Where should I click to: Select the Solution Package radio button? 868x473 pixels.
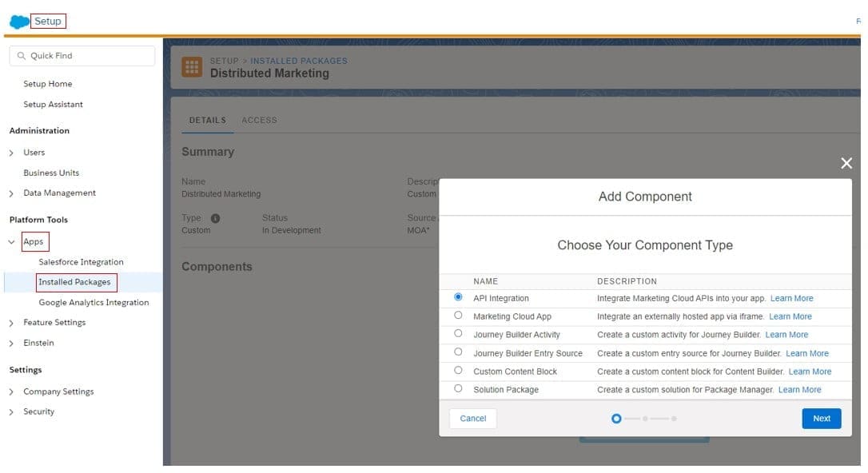458,389
